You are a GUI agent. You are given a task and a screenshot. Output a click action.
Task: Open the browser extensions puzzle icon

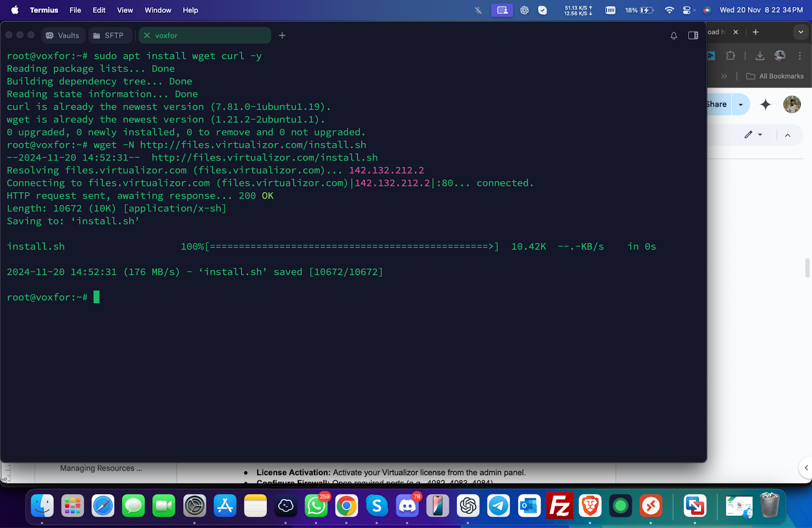pyautogui.click(x=730, y=56)
